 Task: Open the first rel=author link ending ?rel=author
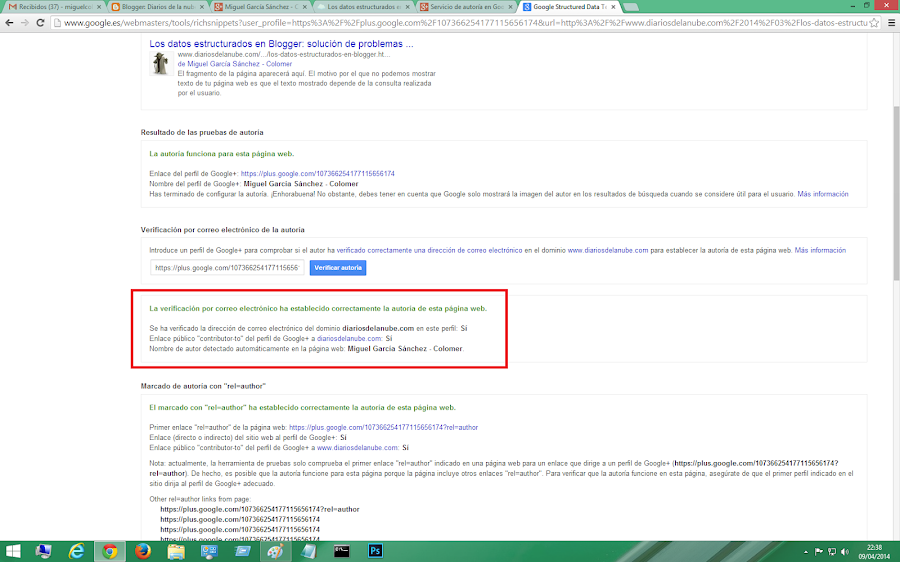pos(383,428)
